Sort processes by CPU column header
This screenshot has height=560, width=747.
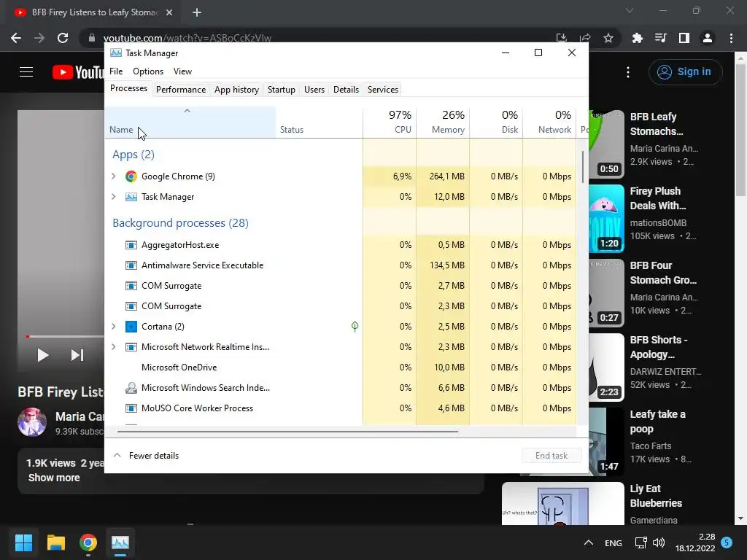(390, 122)
